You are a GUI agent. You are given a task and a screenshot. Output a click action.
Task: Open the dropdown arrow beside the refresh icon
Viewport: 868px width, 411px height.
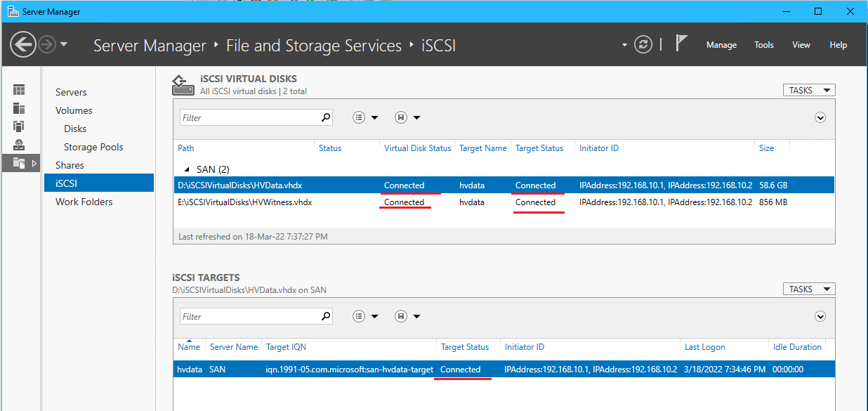pos(624,45)
